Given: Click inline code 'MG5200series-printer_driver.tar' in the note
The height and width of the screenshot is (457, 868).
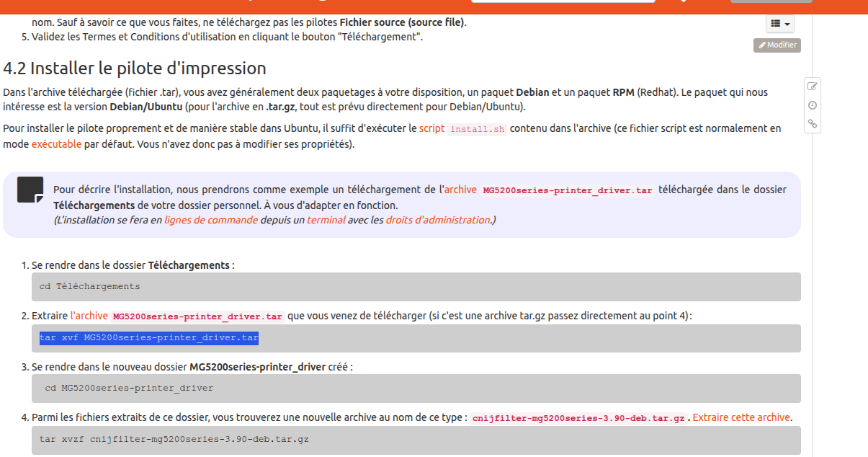Looking at the screenshot, I should coord(568,190).
